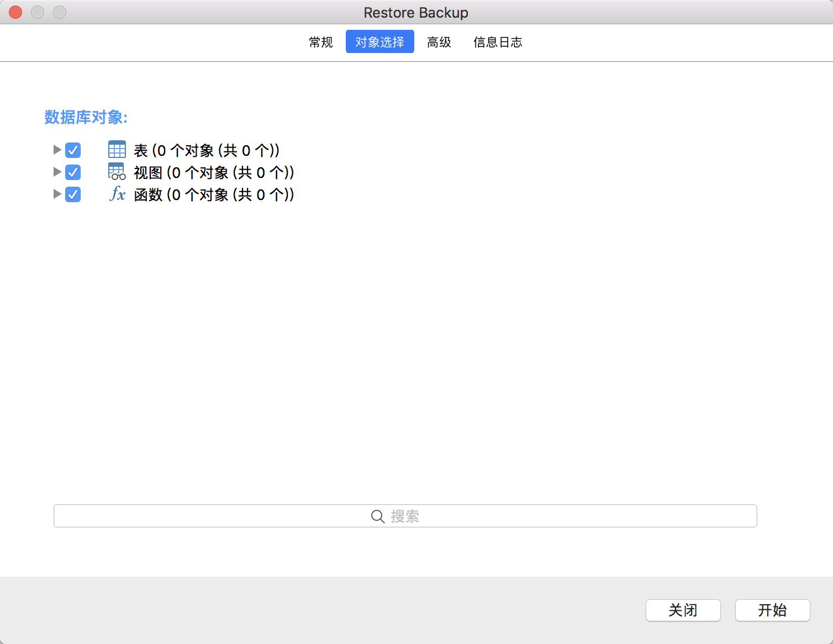Click the 开始 button
The height and width of the screenshot is (644, 833).
click(x=773, y=610)
